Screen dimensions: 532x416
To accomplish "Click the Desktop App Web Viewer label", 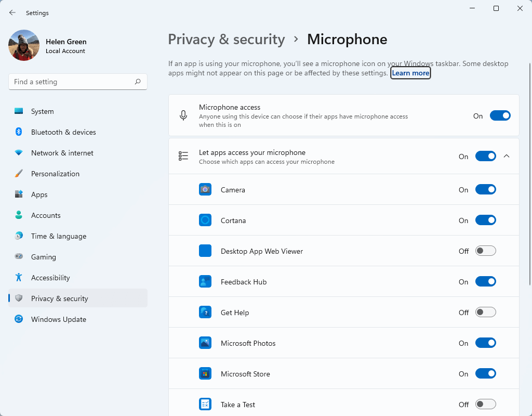I will [x=262, y=251].
